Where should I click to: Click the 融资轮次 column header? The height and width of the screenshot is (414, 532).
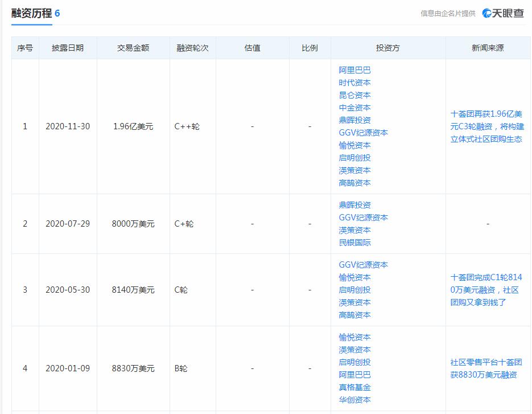tap(192, 48)
